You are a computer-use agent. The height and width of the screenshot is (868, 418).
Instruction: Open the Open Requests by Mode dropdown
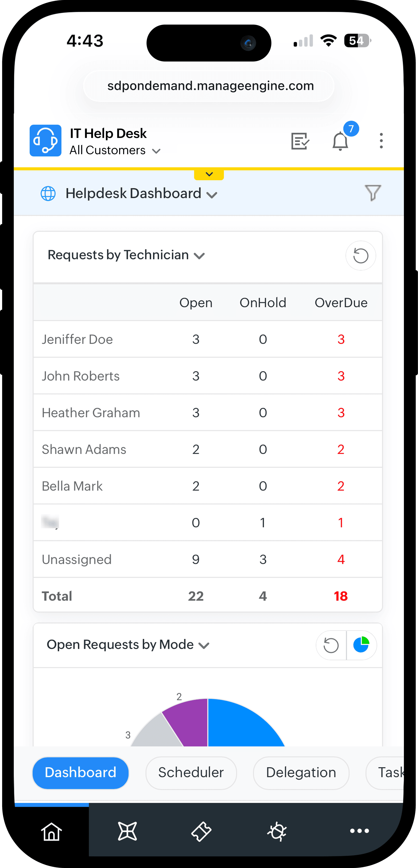[128, 645]
